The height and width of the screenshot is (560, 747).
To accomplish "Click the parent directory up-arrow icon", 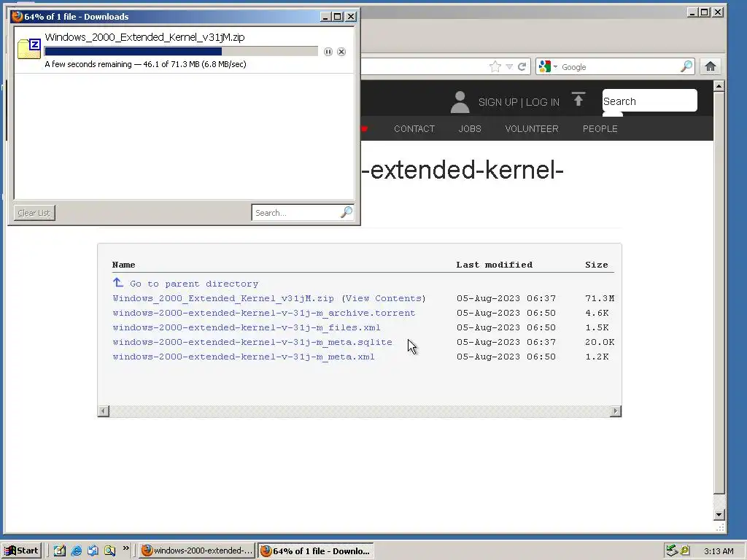I will (117, 283).
